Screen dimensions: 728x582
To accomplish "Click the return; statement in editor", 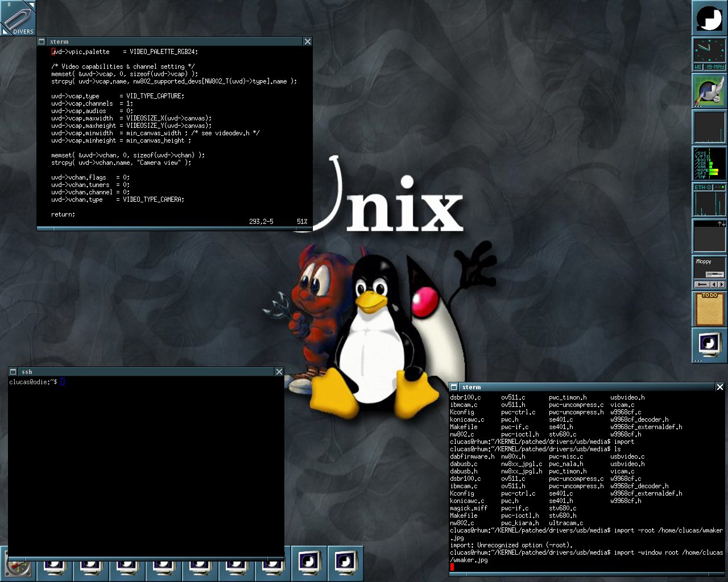I will click(x=63, y=214).
